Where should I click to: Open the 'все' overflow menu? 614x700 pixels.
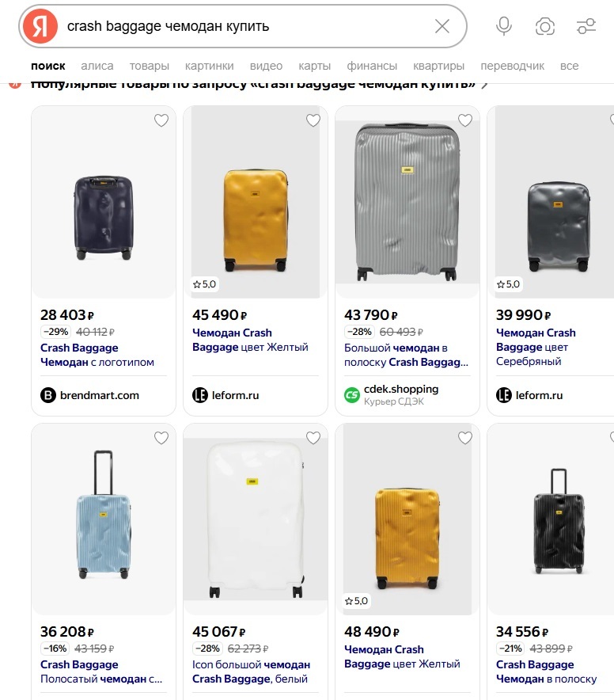(570, 66)
